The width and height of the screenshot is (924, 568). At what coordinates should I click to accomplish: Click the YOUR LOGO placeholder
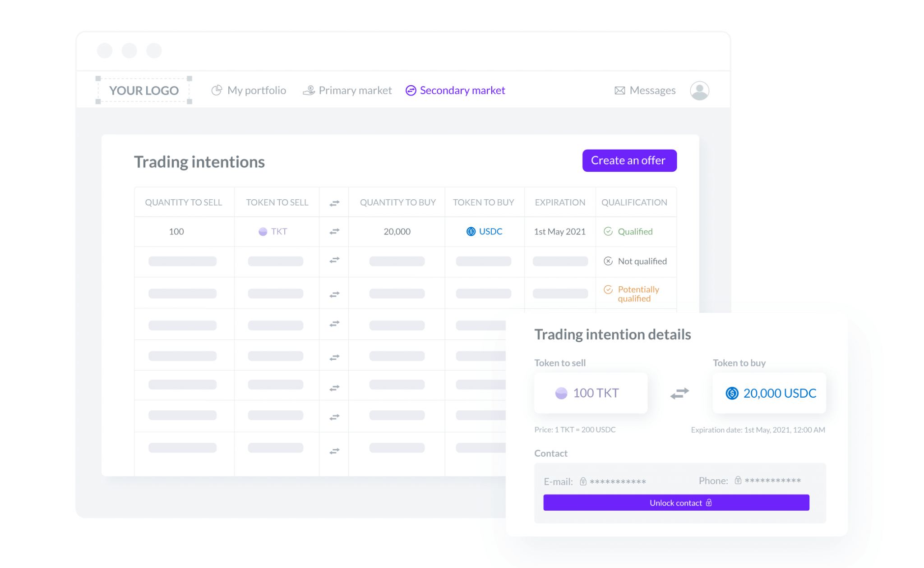(x=144, y=91)
